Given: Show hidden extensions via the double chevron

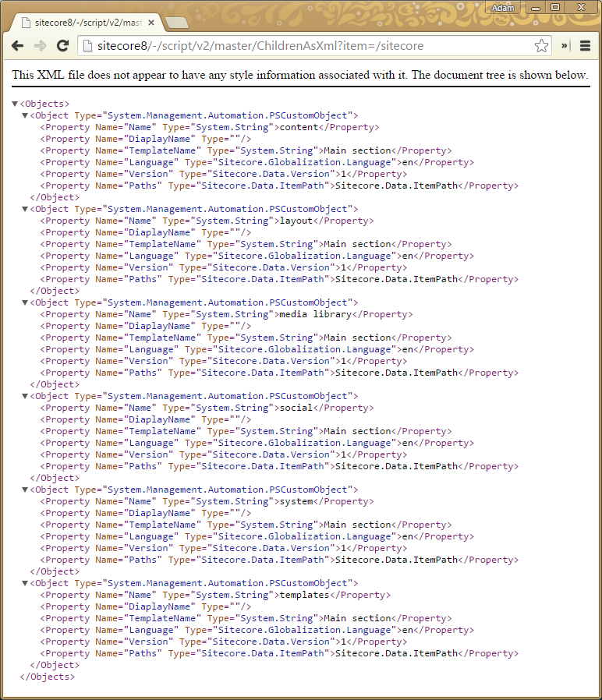Looking at the screenshot, I should click(x=565, y=46).
